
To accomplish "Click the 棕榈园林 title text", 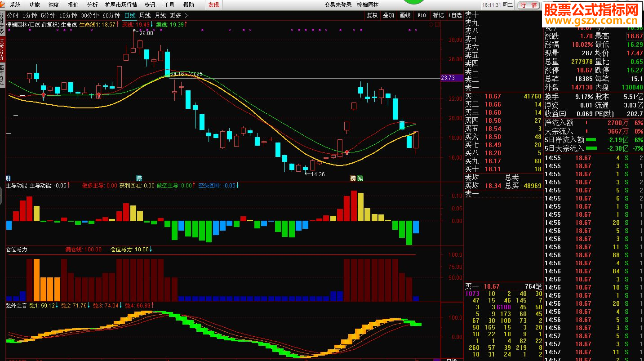I will click(x=368, y=5).
